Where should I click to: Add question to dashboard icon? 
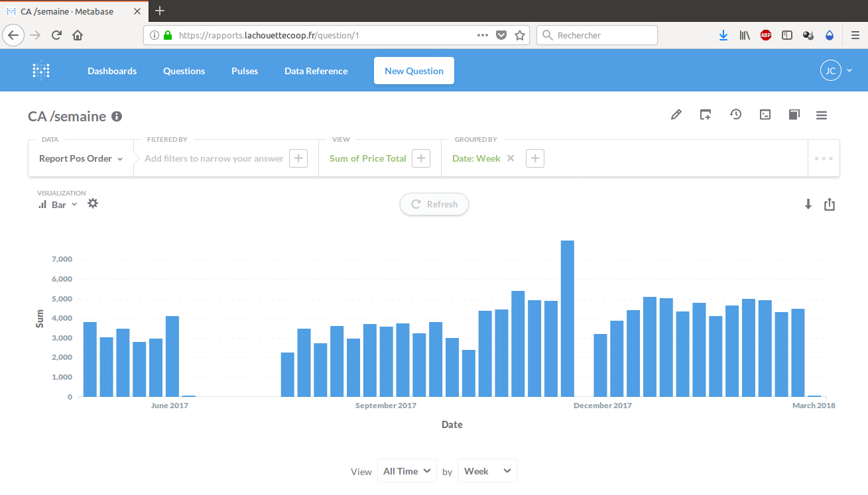pos(706,115)
